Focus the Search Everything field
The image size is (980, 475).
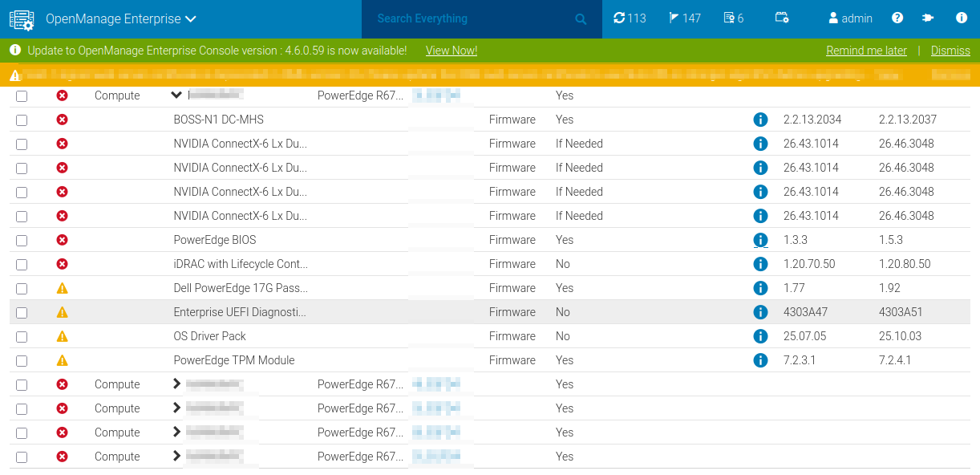click(x=473, y=18)
